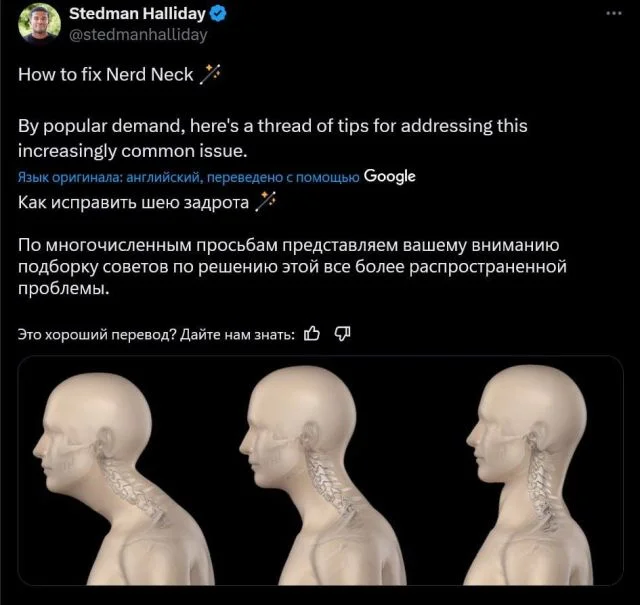Rate translation with thumbs down icon
This screenshot has height=605, width=640.
[x=342, y=334]
